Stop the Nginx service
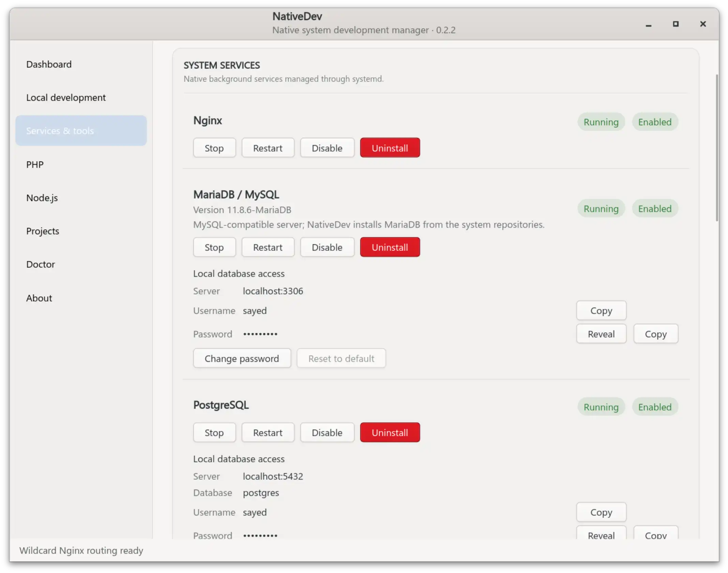The width and height of the screenshot is (728, 573). pos(214,148)
